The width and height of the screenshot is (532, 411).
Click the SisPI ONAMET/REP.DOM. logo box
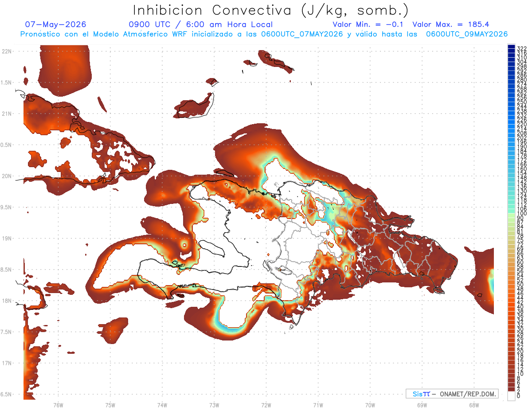pyautogui.click(x=452, y=394)
